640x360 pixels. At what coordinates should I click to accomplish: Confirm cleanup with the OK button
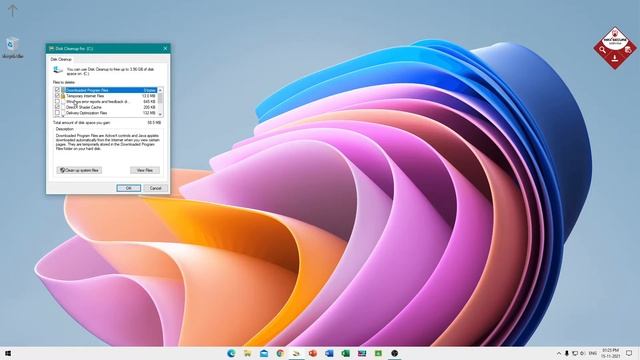(x=129, y=188)
